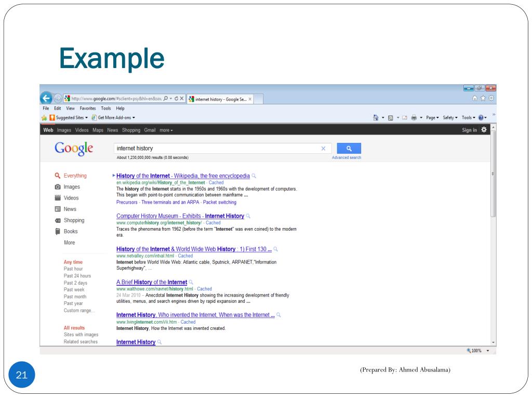Click the Google logo

[x=74, y=148]
